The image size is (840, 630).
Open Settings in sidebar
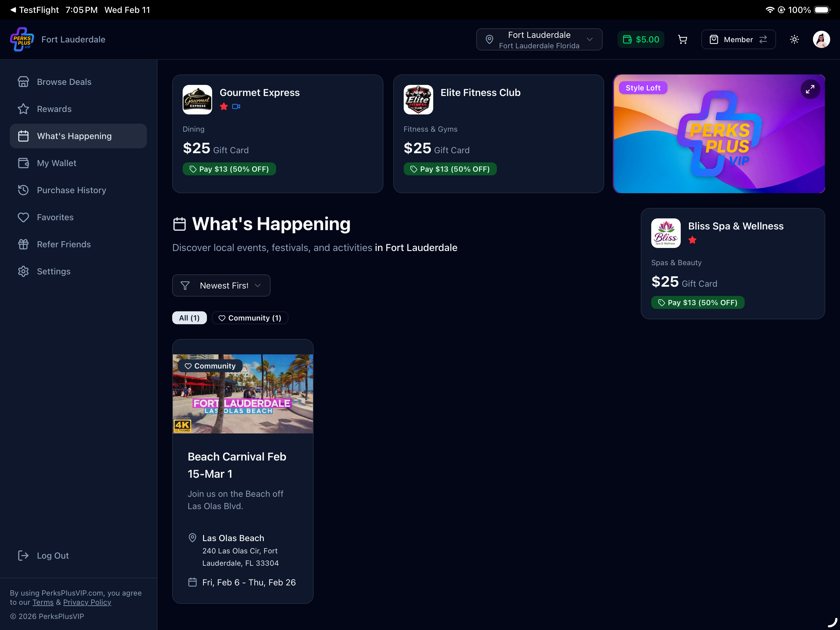click(78, 271)
